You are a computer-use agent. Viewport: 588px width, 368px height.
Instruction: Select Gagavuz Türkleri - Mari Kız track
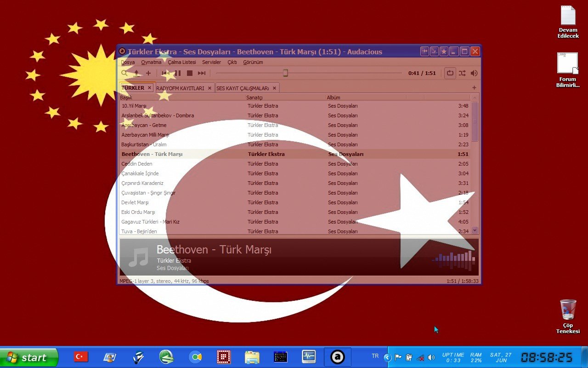tap(294, 222)
